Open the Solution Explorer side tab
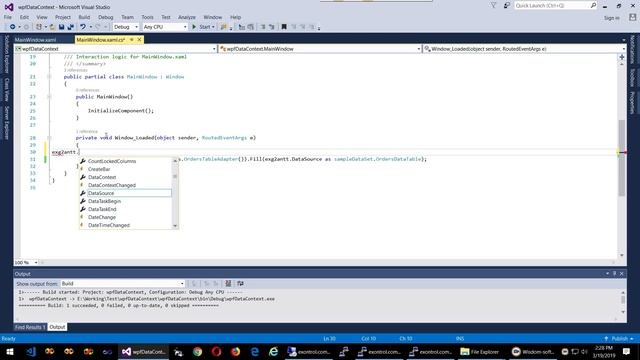This screenshot has height=360, width=640. point(7,54)
